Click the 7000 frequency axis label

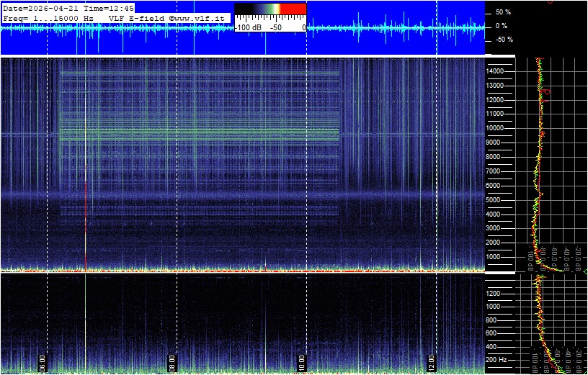point(494,171)
